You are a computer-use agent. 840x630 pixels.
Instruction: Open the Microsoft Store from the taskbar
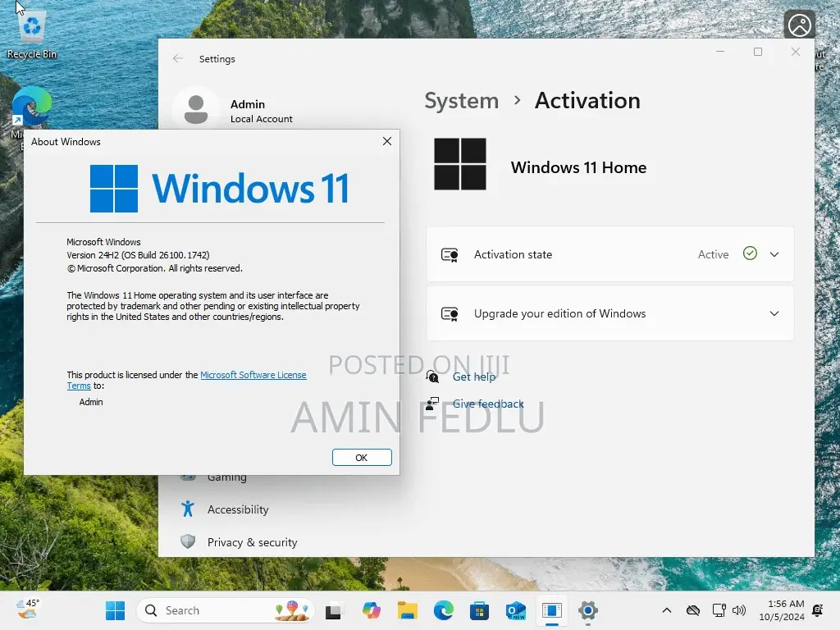tap(479, 610)
